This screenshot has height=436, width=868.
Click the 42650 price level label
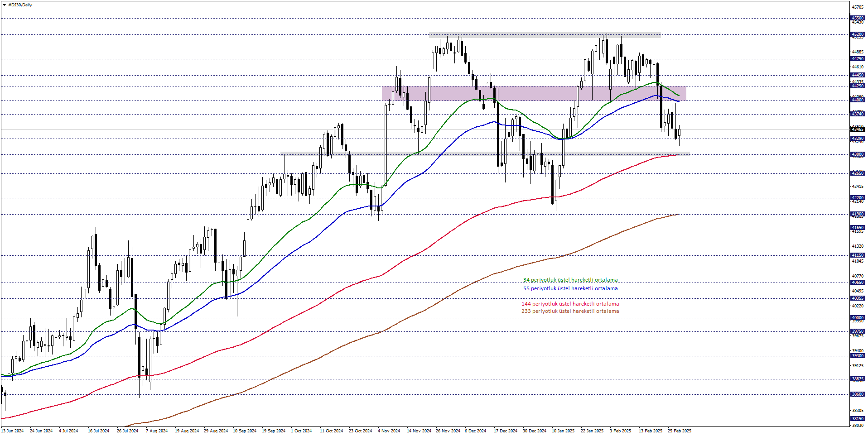click(858, 173)
